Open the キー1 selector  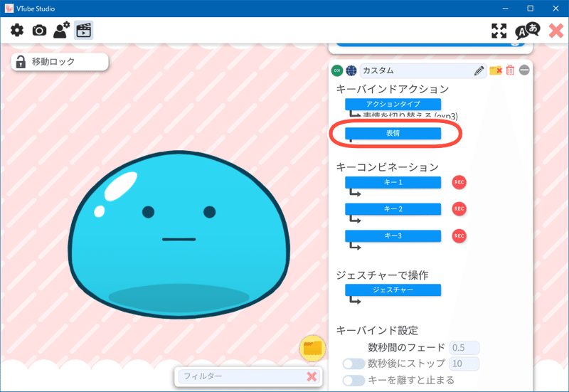click(x=393, y=182)
